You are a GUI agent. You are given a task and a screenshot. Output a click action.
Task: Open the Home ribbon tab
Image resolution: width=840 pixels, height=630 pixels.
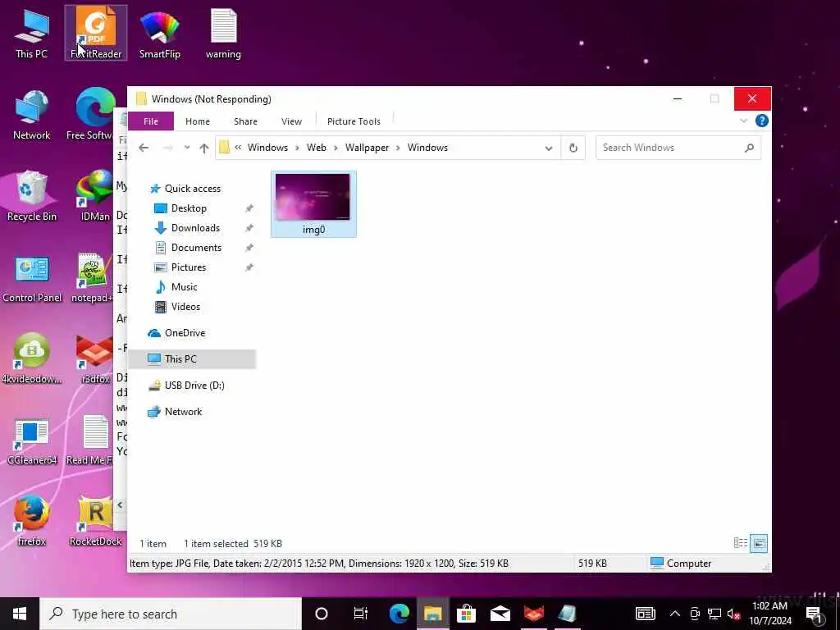point(198,121)
